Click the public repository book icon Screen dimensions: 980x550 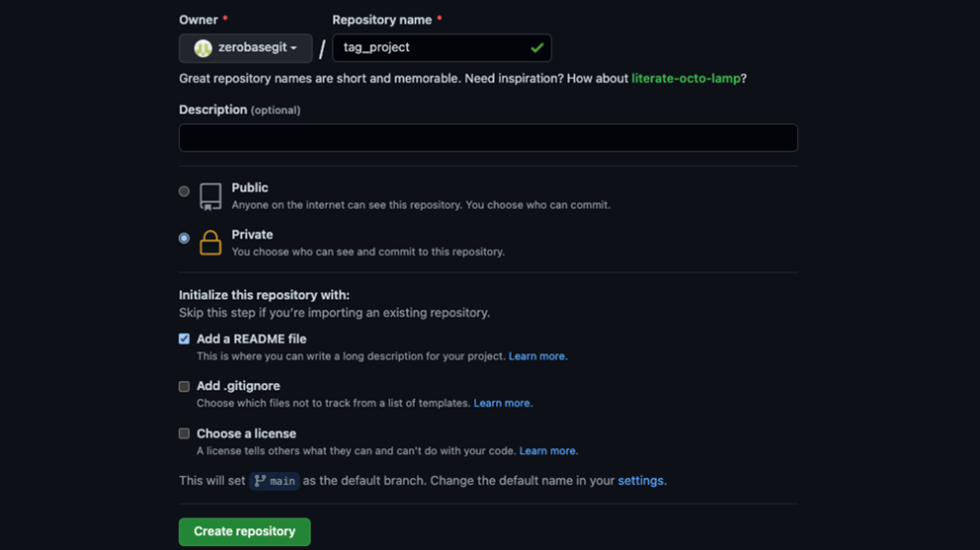(210, 196)
